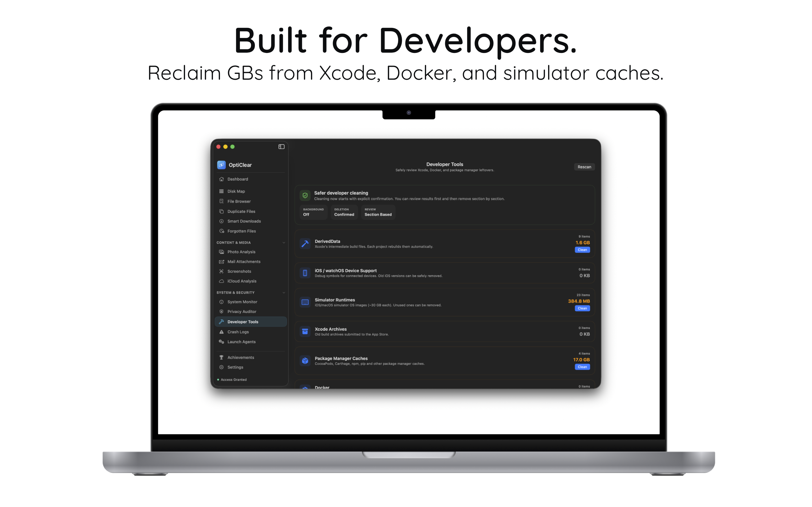Click the OptiClear app logo icon
The image size is (812, 507).
221,165
